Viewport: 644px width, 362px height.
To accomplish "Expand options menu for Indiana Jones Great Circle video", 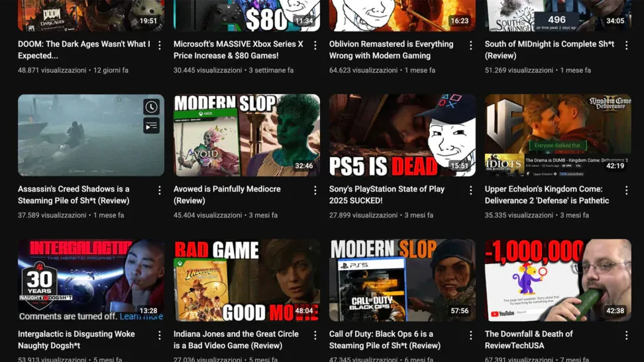I will click(x=315, y=336).
